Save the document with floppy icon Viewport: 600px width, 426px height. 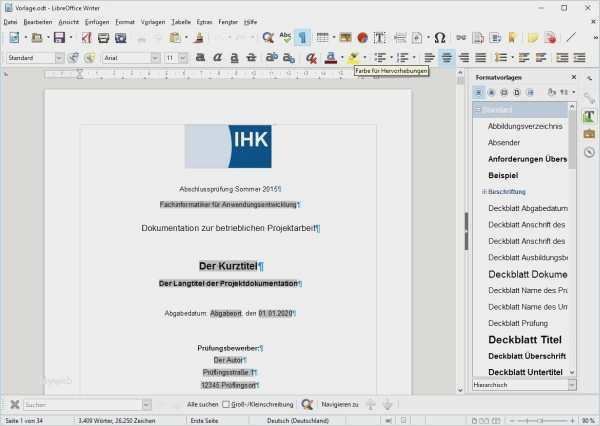[x=59, y=38]
